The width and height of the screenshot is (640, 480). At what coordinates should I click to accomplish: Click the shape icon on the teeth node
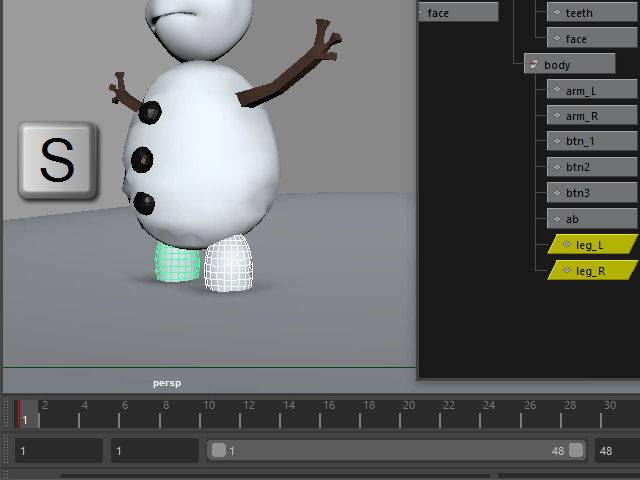(558, 13)
